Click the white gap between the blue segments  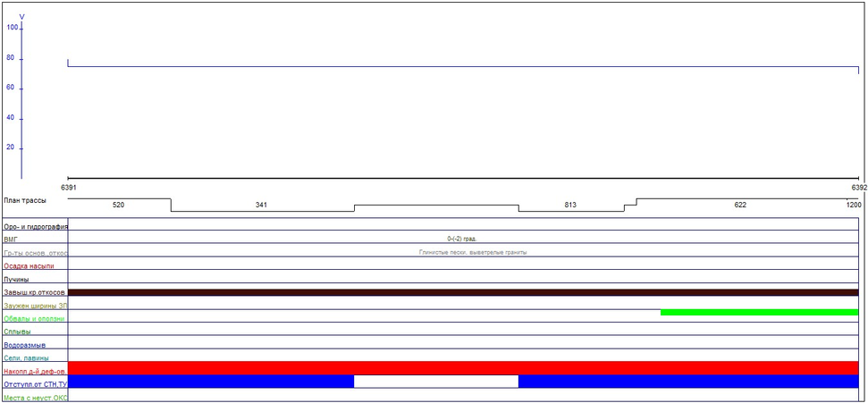pyautogui.click(x=436, y=382)
